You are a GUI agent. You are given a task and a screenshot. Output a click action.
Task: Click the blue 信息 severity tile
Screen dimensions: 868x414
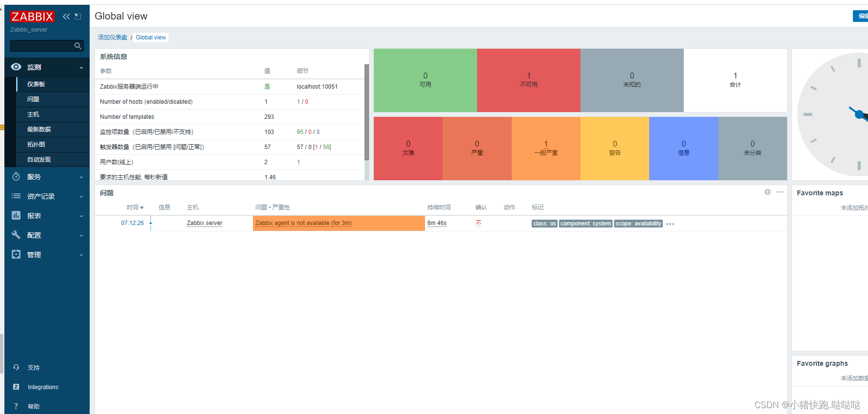point(684,149)
